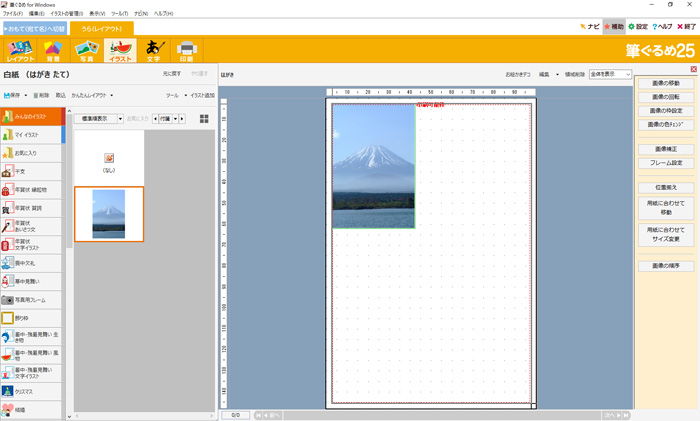Select the 干支 illustration category
This screenshot has width=700, height=421.
tap(32, 171)
